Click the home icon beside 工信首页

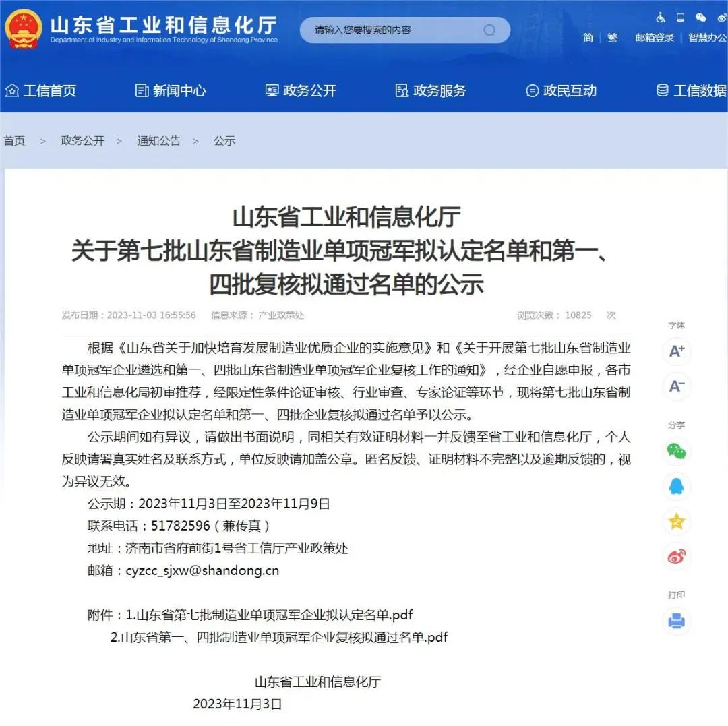(x=12, y=90)
